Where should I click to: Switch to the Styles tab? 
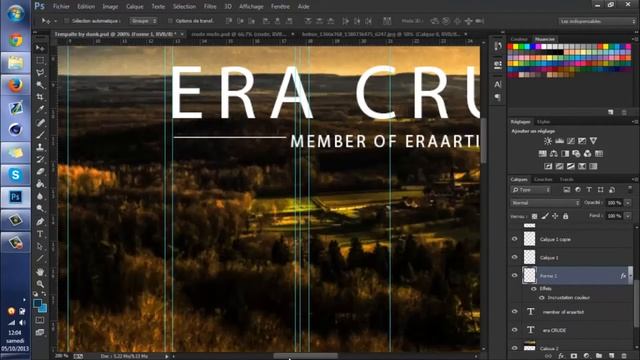point(543,122)
